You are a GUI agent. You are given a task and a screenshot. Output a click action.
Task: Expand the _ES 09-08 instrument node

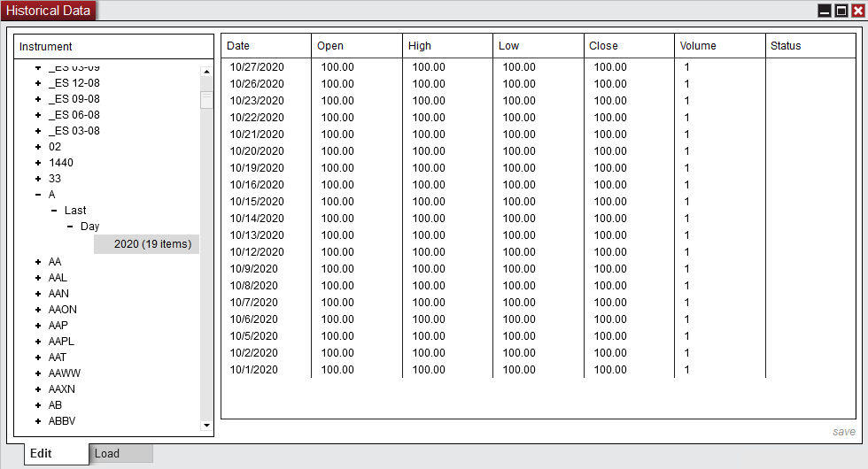pyautogui.click(x=38, y=99)
